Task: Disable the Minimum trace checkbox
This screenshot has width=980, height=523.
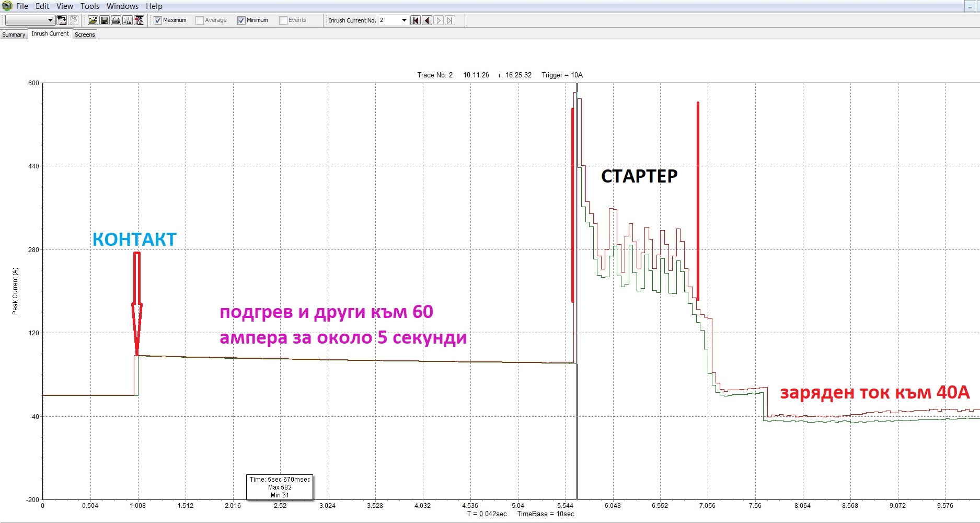Action: (x=241, y=20)
